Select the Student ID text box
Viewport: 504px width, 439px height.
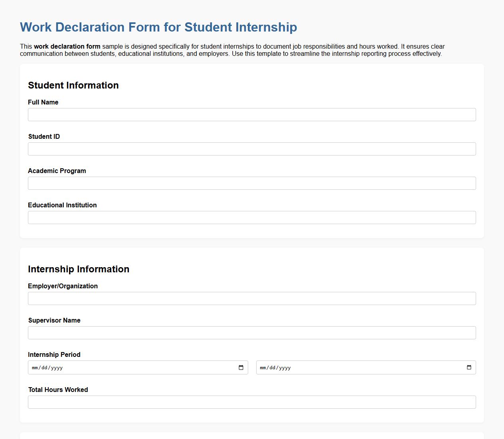pyautogui.click(x=252, y=149)
